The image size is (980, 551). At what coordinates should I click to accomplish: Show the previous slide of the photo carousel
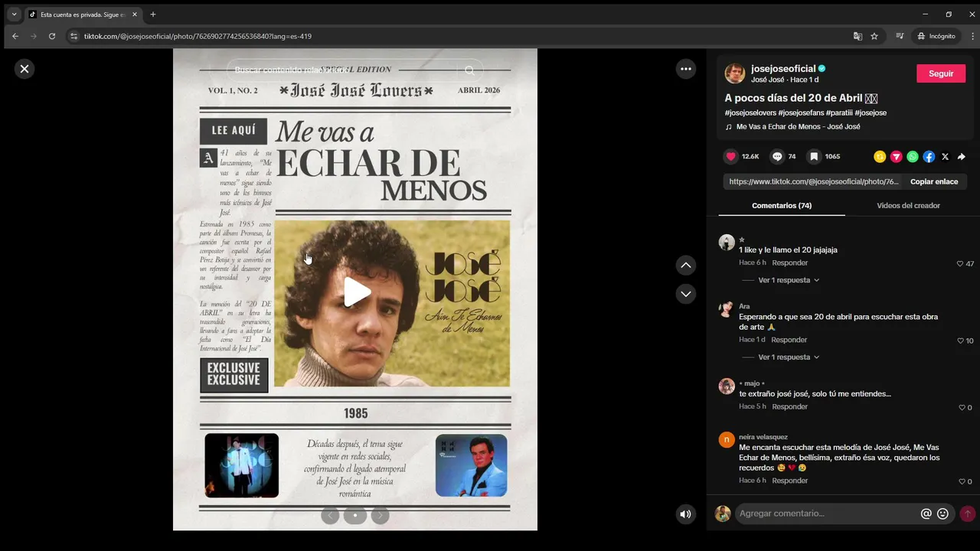click(330, 515)
